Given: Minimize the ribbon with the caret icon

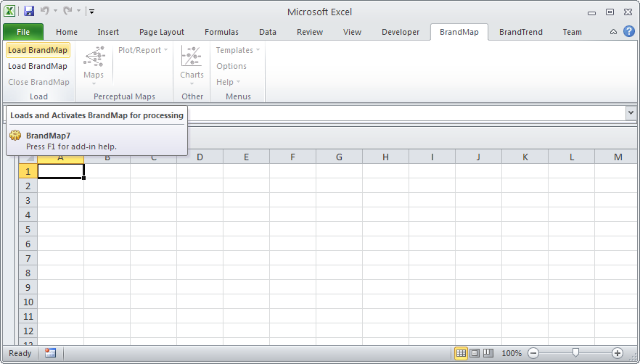Looking at the screenshot, I should (613, 32).
